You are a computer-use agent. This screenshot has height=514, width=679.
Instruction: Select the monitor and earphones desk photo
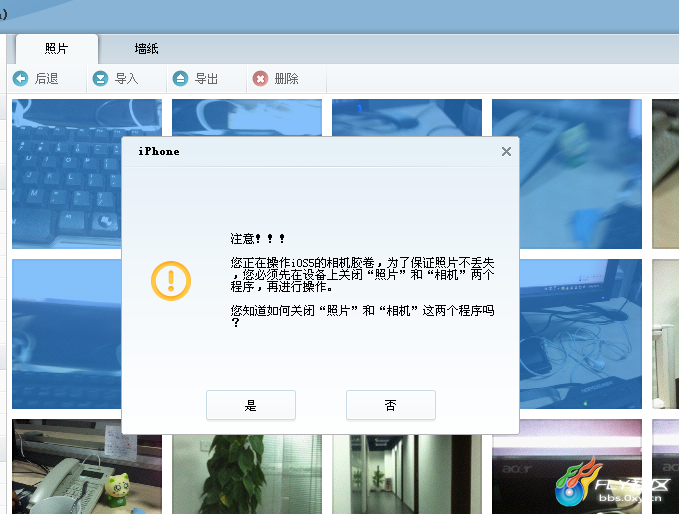(x=580, y=334)
